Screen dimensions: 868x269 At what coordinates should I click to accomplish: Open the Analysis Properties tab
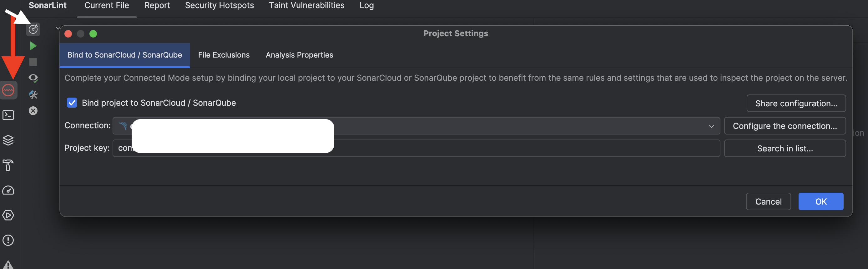pyautogui.click(x=299, y=55)
